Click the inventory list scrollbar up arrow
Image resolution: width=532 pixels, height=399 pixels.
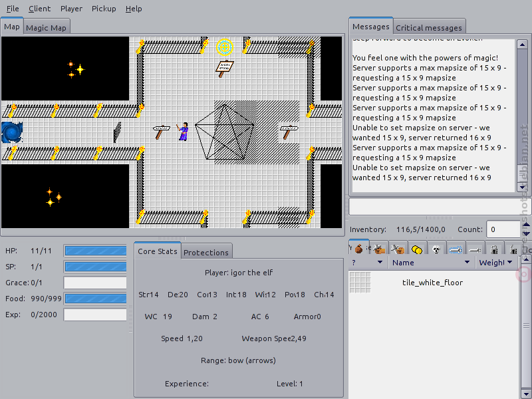point(526,259)
